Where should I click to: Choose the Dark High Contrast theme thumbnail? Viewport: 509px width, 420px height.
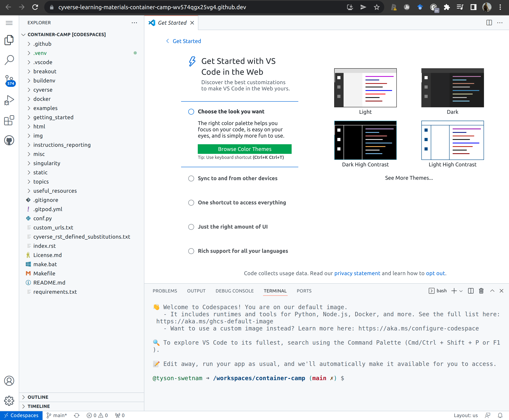tap(365, 140)
